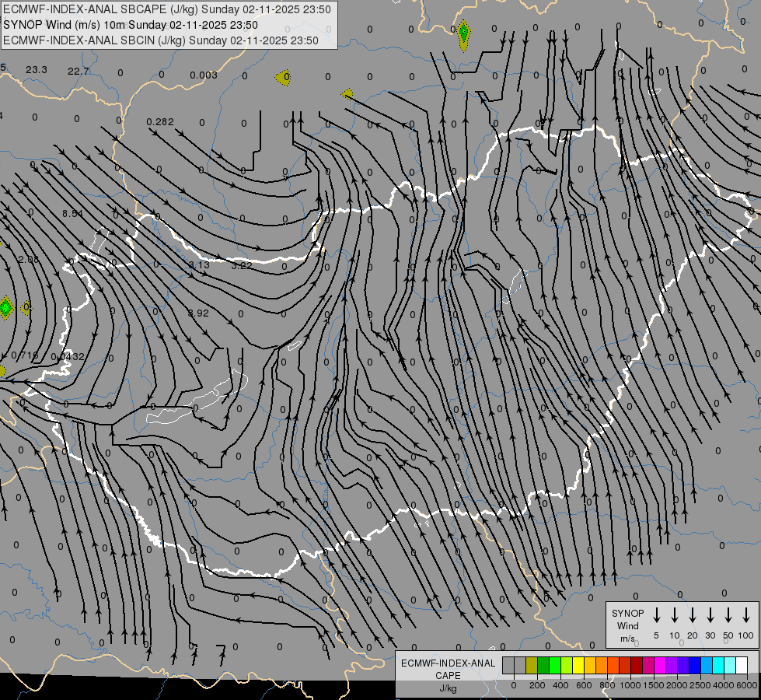Click the value 0.282 on the map
Image resolution: width=761 pixels, height=700 pixels.
tap(160, 121)
